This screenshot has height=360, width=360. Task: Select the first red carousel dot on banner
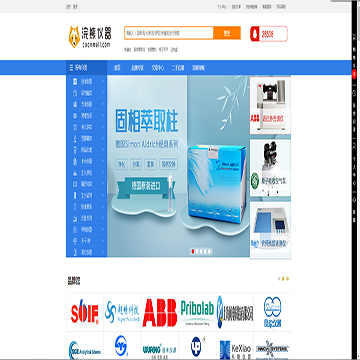(x=192, y=251)
